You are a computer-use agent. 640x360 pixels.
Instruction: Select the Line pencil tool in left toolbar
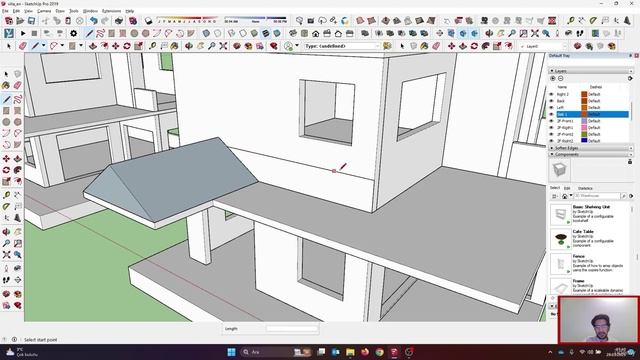click(7, 99)
